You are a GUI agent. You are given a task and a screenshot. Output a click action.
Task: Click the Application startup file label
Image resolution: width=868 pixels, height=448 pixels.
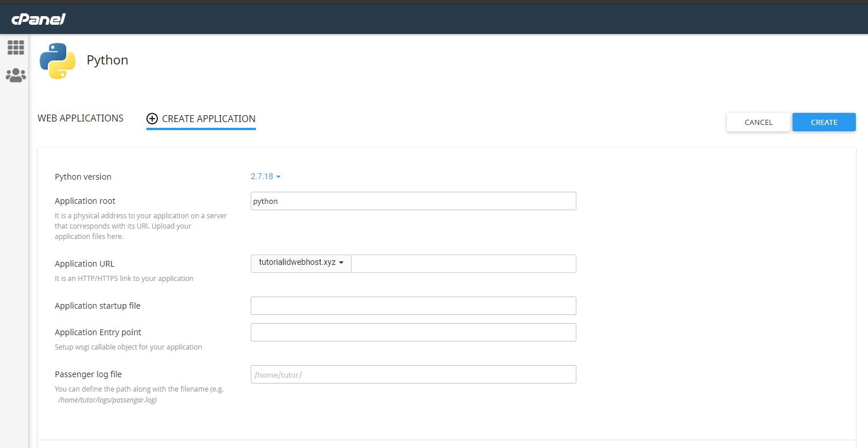click(x=97, y=306)
